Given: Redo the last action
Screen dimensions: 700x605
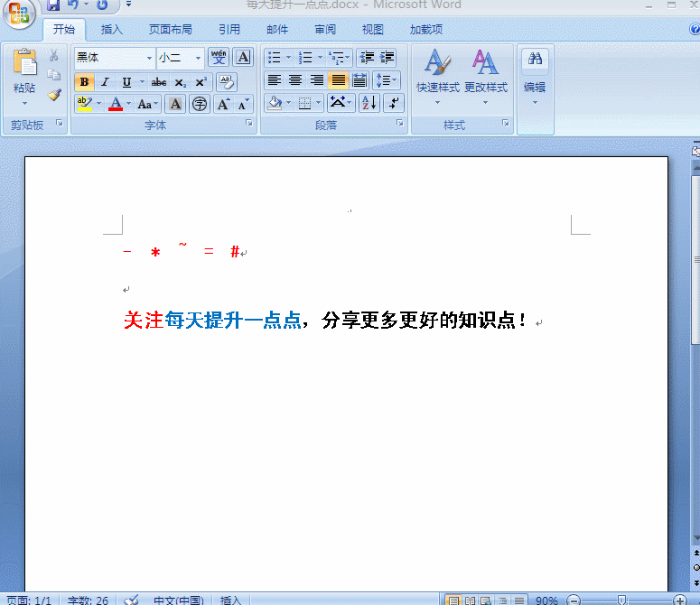Looking at the screenshot, I should pyautogui.click(x=102, y=5).
